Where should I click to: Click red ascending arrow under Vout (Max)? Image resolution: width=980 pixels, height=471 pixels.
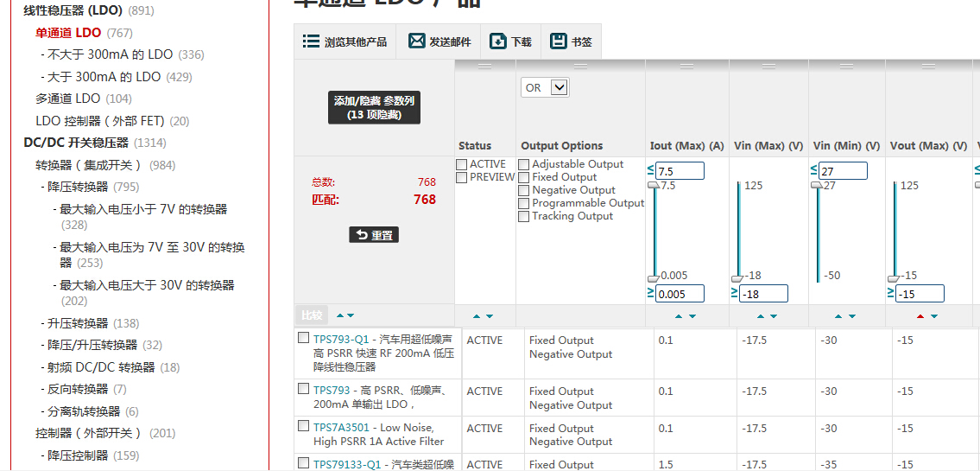click(920, 316)
